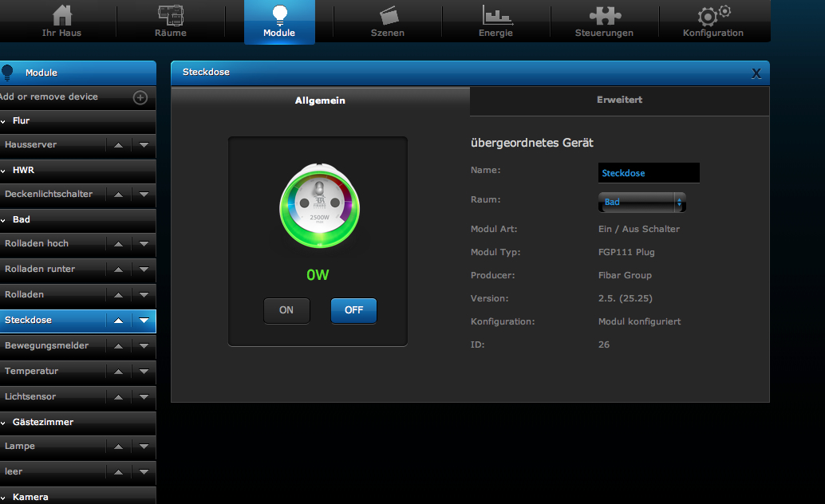
Task: Open the Steuerungen puzzle icon
Action: (x=605, y=16)
